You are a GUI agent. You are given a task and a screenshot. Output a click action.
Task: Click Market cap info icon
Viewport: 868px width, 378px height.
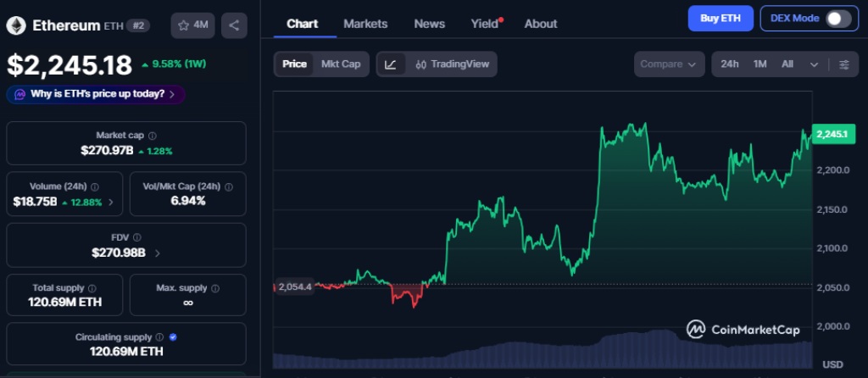point(153,136)
